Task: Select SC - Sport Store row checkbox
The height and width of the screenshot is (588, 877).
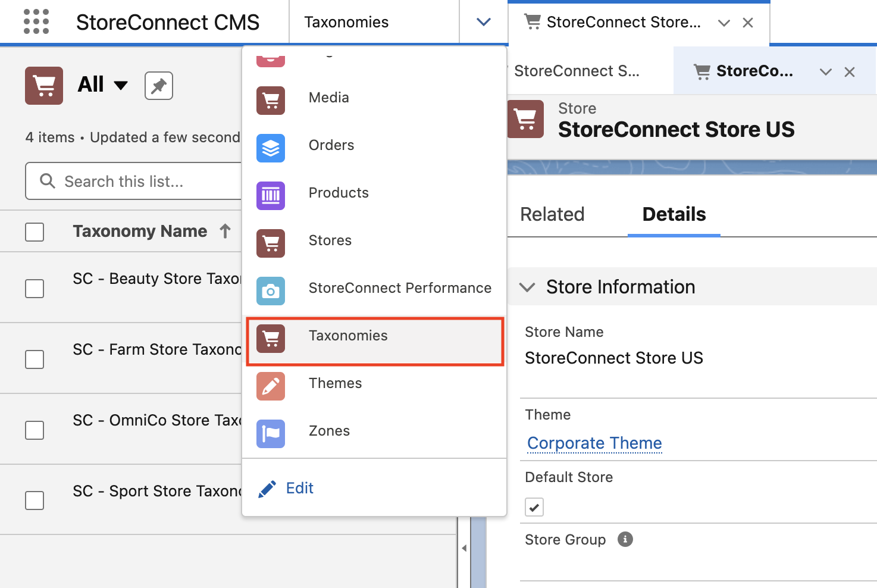Action: pos(35,501)
